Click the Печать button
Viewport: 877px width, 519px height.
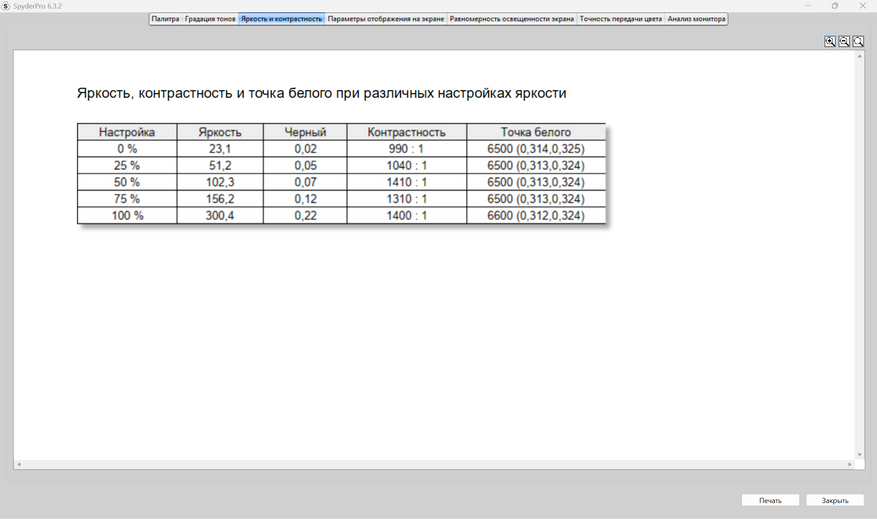pyautogui.click(x=770, y=501)
